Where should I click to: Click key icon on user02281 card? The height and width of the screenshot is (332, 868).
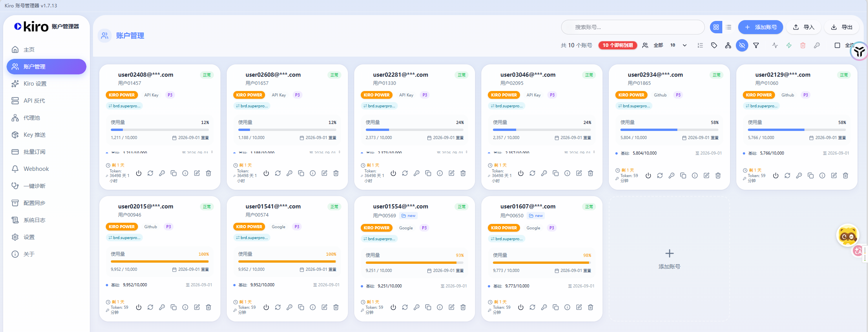tap(417, 173)
